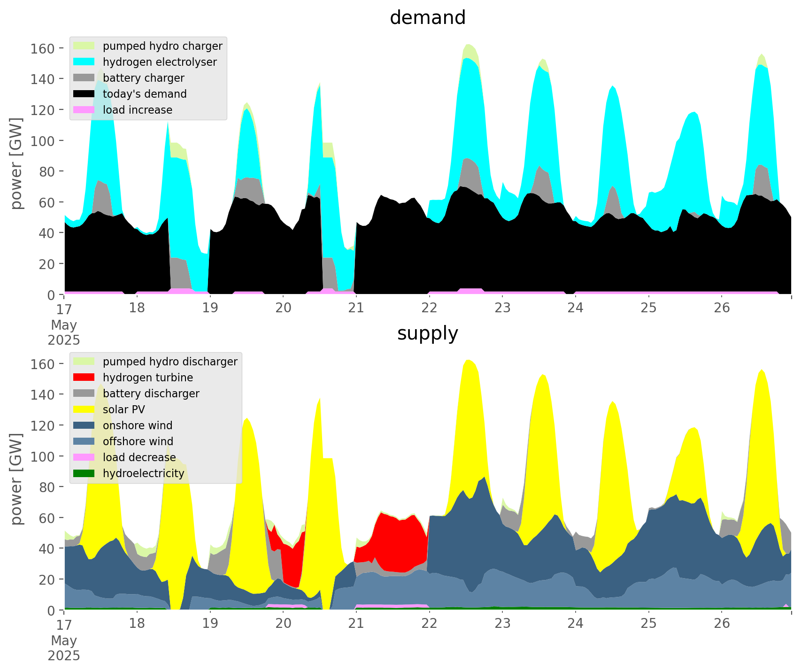The image size is (801, 672).
Task: Click the 'hydroelectricity' legend label
Action: pyautogui.click(x=144, y=473)
